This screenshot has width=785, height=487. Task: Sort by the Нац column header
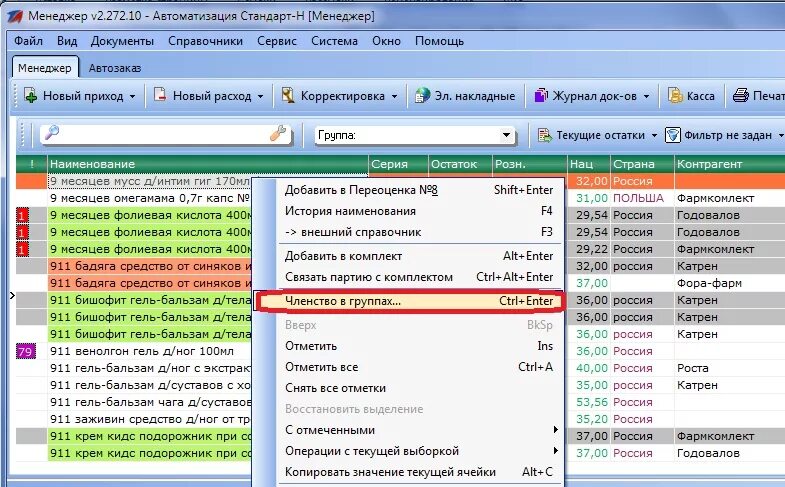[589, 164]
